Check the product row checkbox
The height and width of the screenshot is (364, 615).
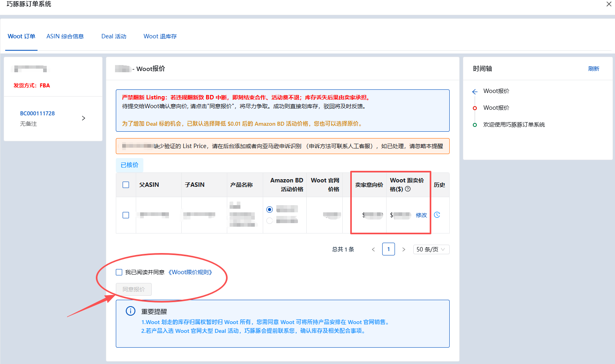(126, 215)
